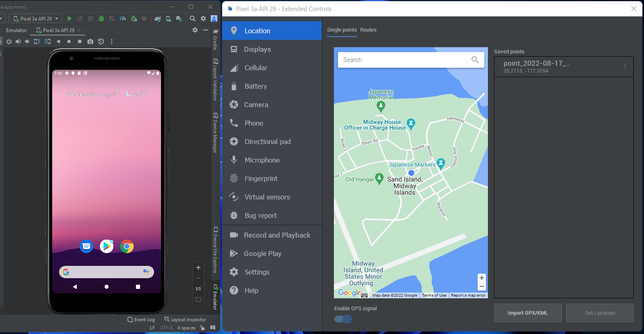The height and width of the screenshot is (334, 644).
Task: Tap the emulator toolbar Overview square
Action: point(80,41)
